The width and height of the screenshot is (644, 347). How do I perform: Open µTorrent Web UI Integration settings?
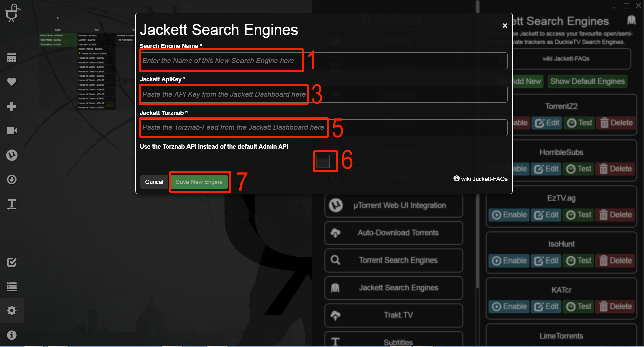(x=394, y=205)
